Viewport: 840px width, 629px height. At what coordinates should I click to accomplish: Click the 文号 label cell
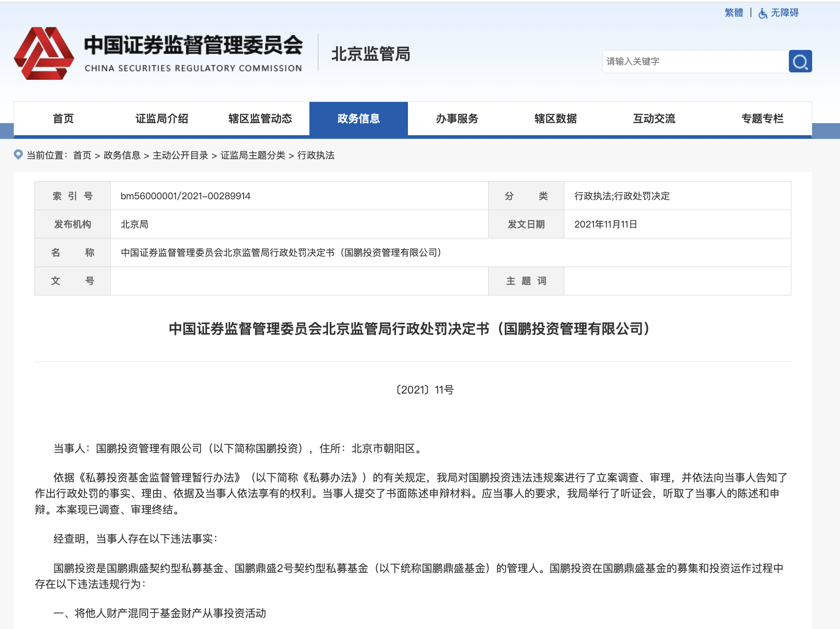[x=72, y=281]
